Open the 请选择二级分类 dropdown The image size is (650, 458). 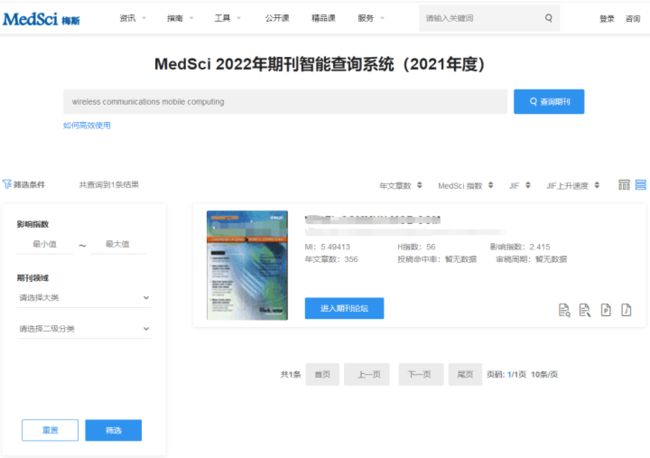click(x=84, y=329)
